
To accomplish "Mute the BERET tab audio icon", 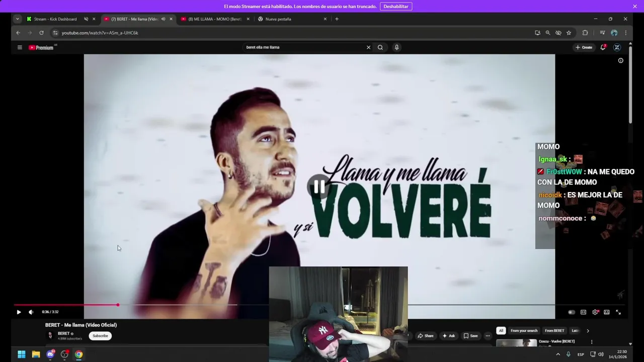I will pyautogui.click(x=163, y=19).
